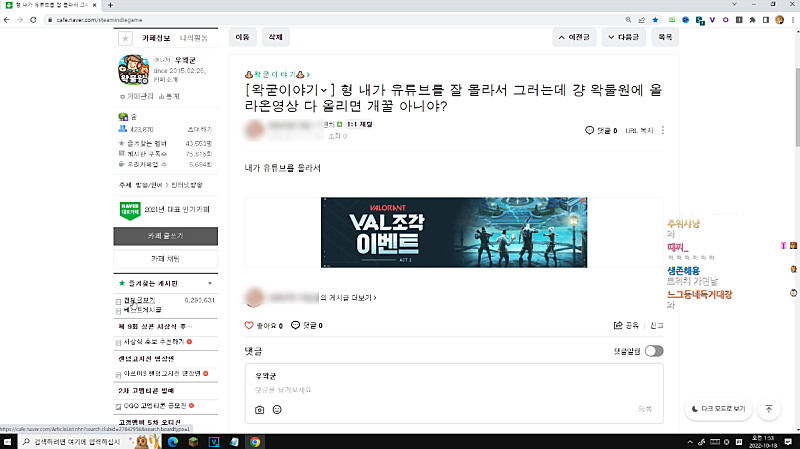Open the 왁굳 이야기 board breadcrumb link

point(278,74)
